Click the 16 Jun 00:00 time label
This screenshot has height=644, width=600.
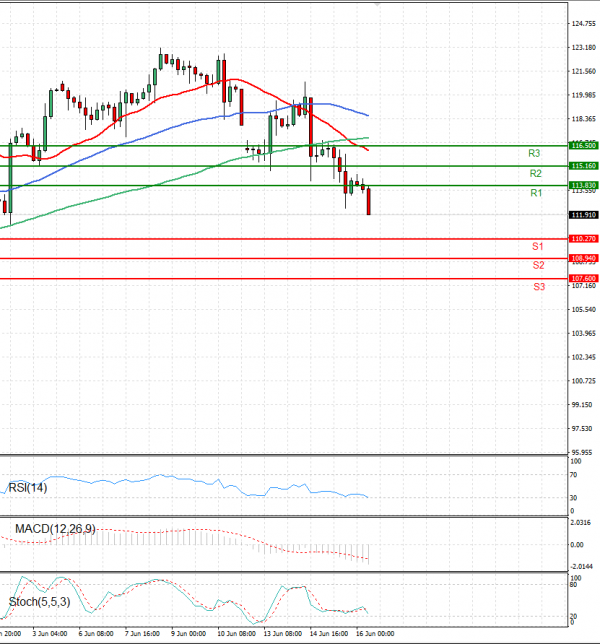pos(375,634)
